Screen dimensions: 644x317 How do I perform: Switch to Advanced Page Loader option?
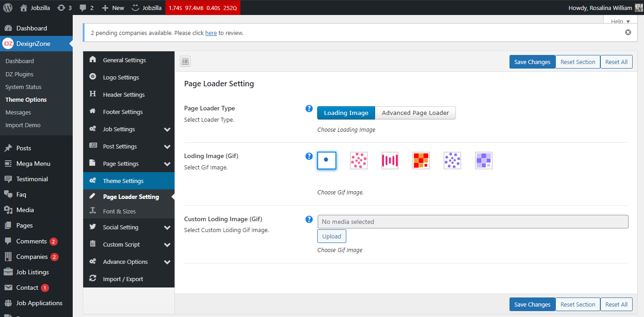click(415, 113)
